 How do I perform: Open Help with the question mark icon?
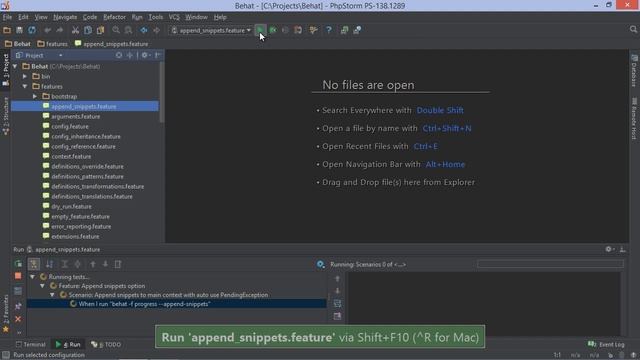click(329, 30)
